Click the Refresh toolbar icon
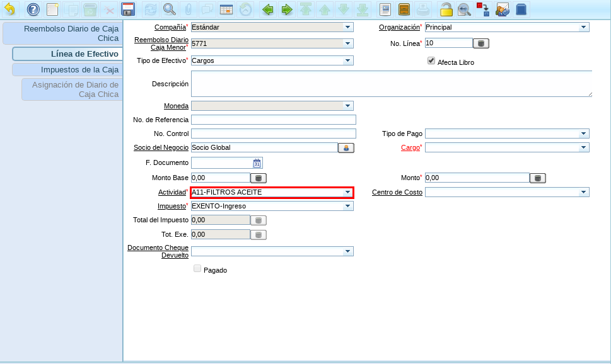 pos(150,9)
